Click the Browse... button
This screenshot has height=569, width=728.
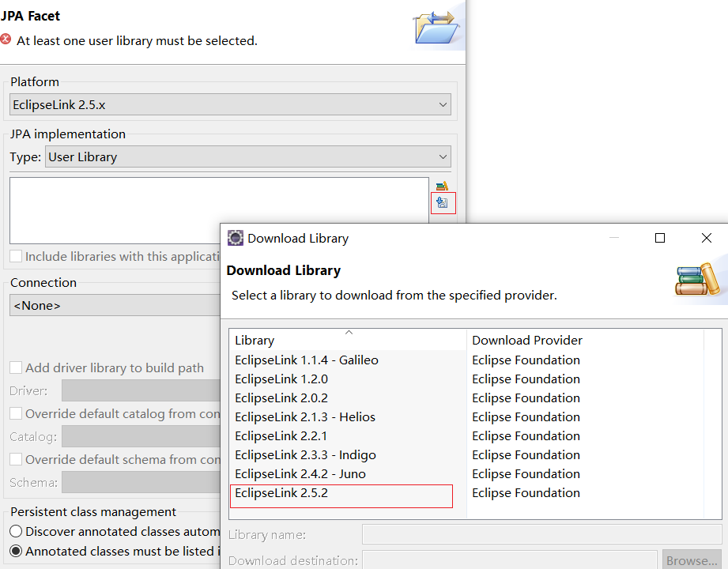pos(692,560)
